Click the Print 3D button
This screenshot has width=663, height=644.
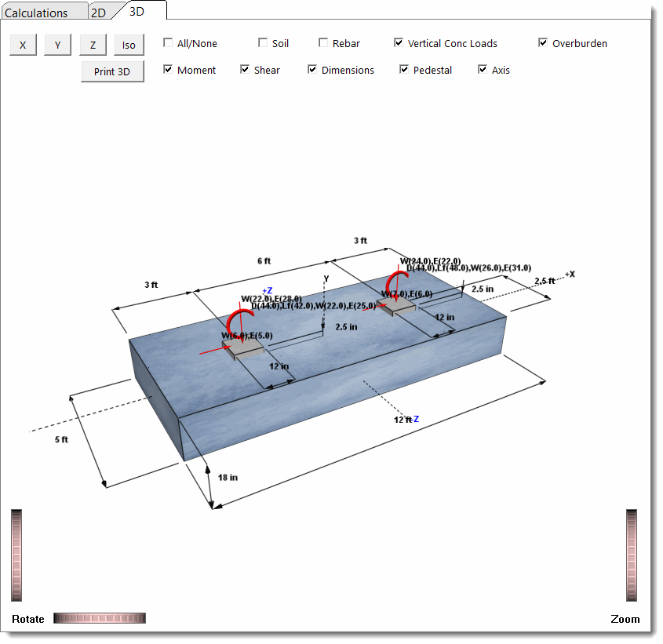112,71
